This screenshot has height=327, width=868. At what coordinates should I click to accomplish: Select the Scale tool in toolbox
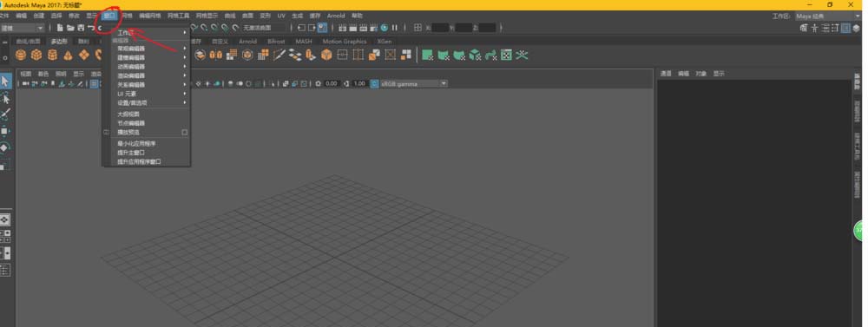click(5, 165)
